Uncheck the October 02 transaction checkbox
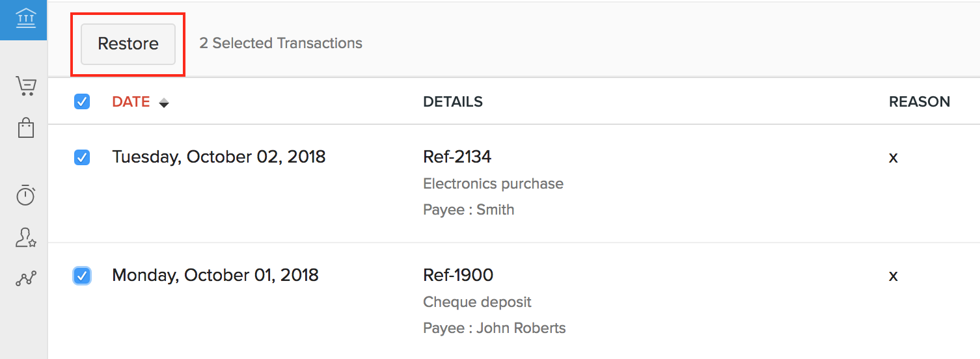 pyautogui.click(x=82, y=157)
